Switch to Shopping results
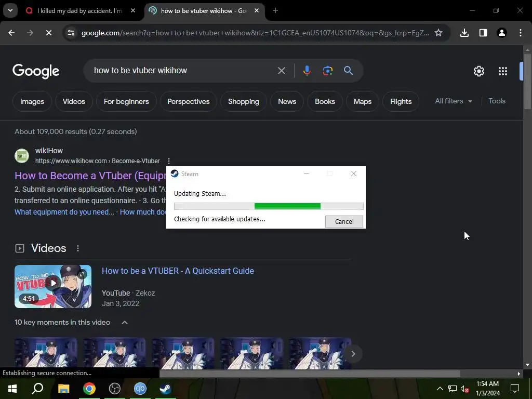 click(244, 101)
